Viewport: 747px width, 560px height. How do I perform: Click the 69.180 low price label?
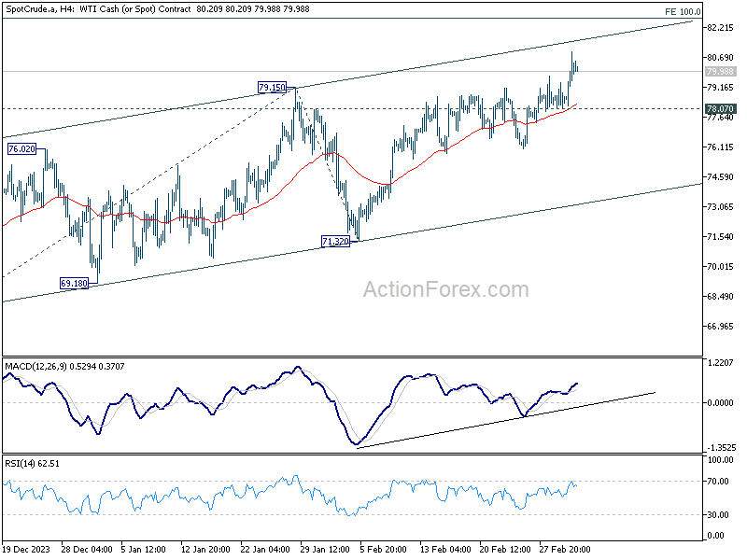(74, 284)
